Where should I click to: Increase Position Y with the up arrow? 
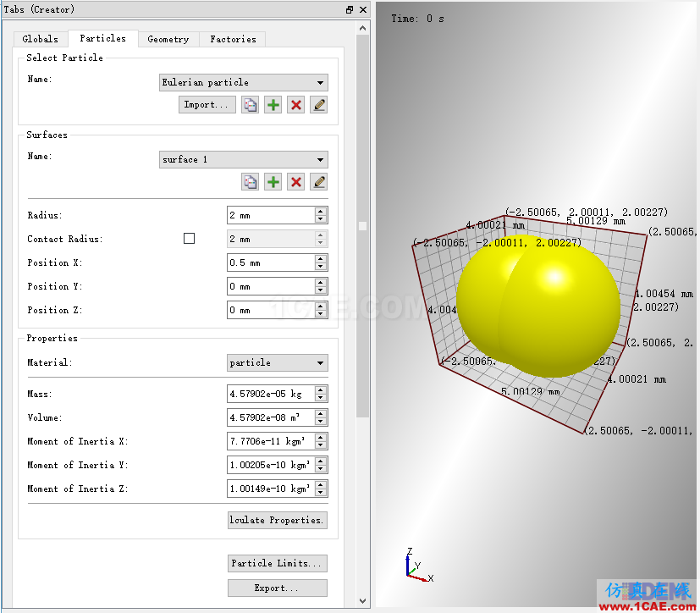click(x=321, y=282)
